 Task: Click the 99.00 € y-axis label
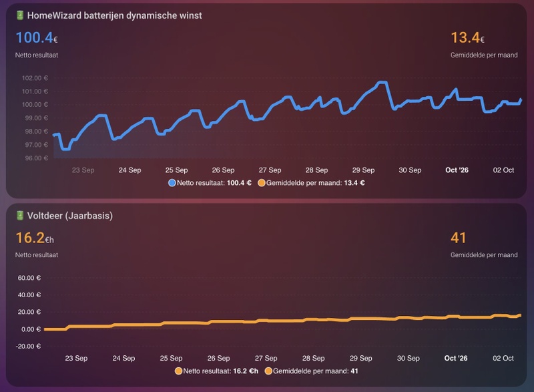pyautogui.click(x=37, y=118)
